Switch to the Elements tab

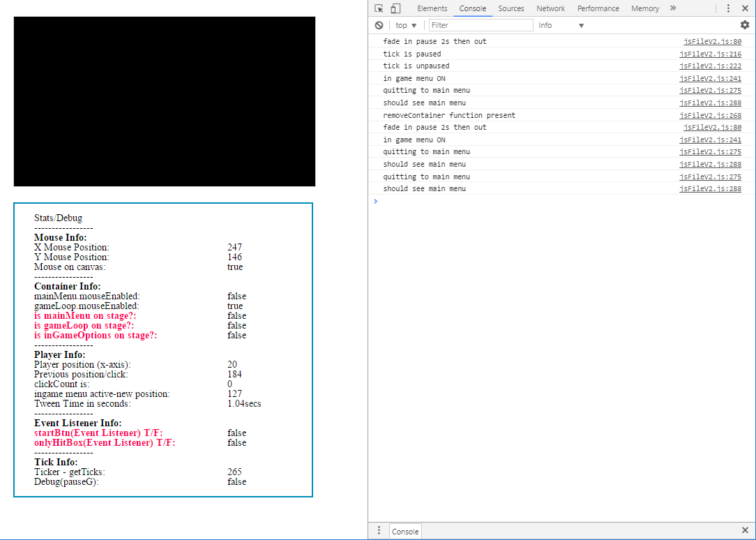click(x=432, y=8)
